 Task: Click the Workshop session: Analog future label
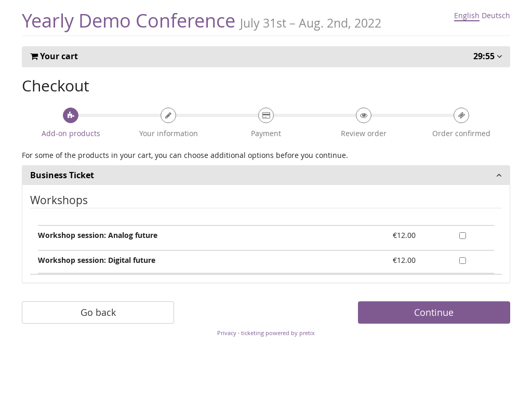pos(98,235)
